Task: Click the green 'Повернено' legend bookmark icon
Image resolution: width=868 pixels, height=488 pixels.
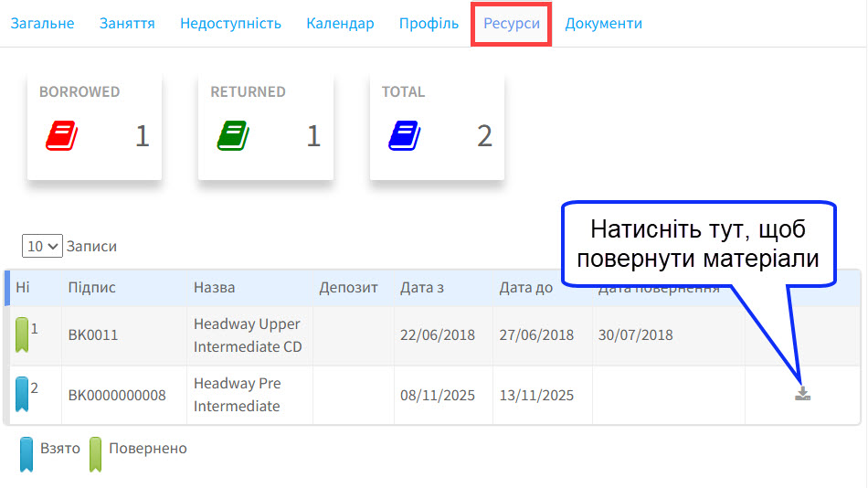Action: point(95,453)
